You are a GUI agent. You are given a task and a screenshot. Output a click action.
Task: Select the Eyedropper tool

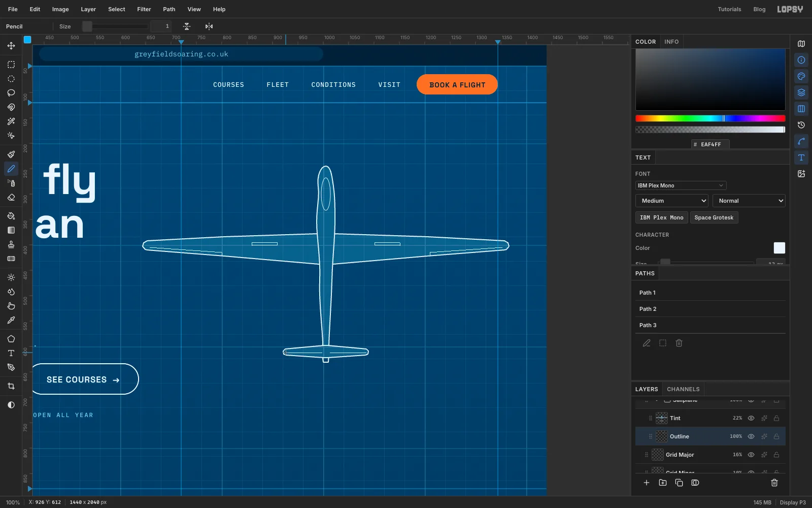click(11, 320)
